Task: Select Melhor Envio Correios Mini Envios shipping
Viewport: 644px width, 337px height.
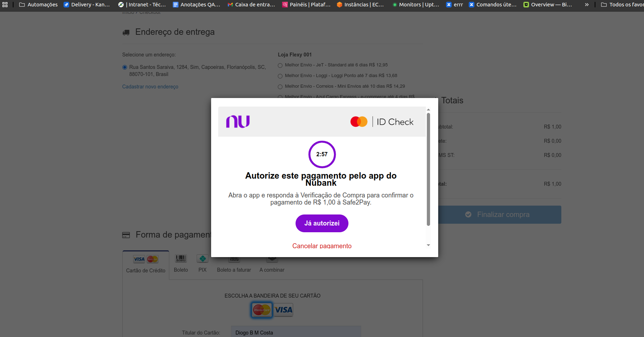Action: pyautogui.click(x=280, y=87)
